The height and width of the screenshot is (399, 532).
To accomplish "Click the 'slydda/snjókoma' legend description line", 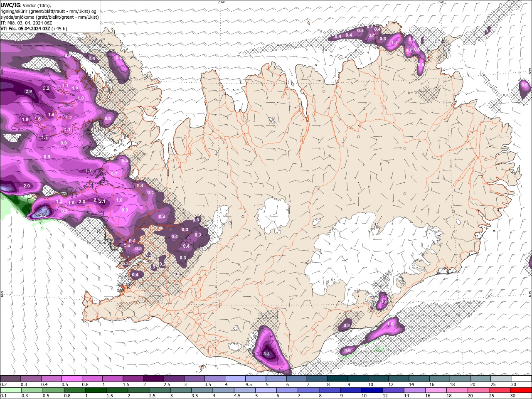I will click(x=49, y=17).
